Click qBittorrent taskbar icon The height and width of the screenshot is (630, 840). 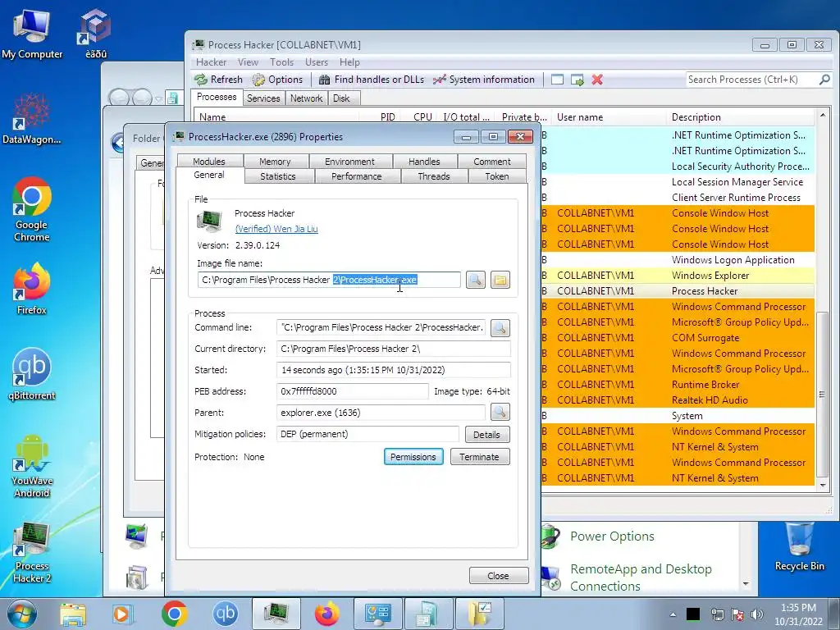pyautogui.click(x=225, y=614)
